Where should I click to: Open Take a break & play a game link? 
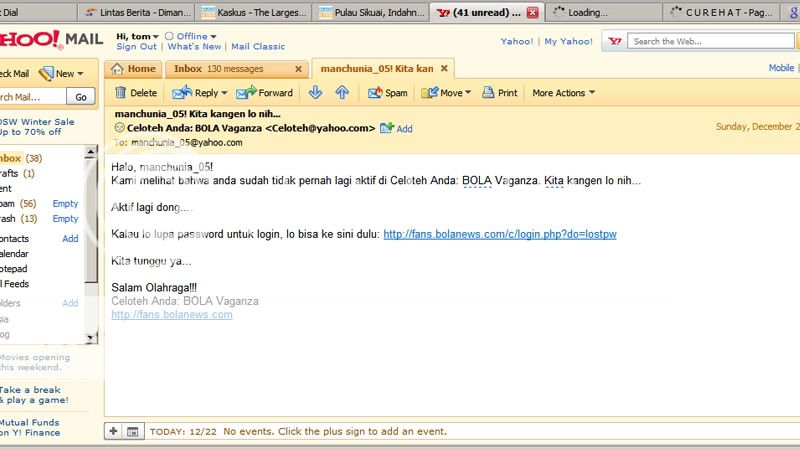click(x=34, y=395)
